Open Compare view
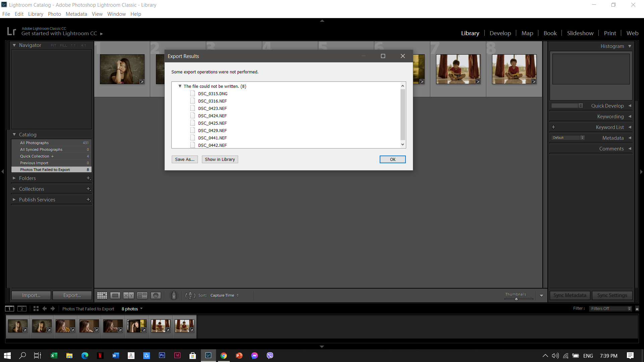644x362 pixels. coord(128,295)
